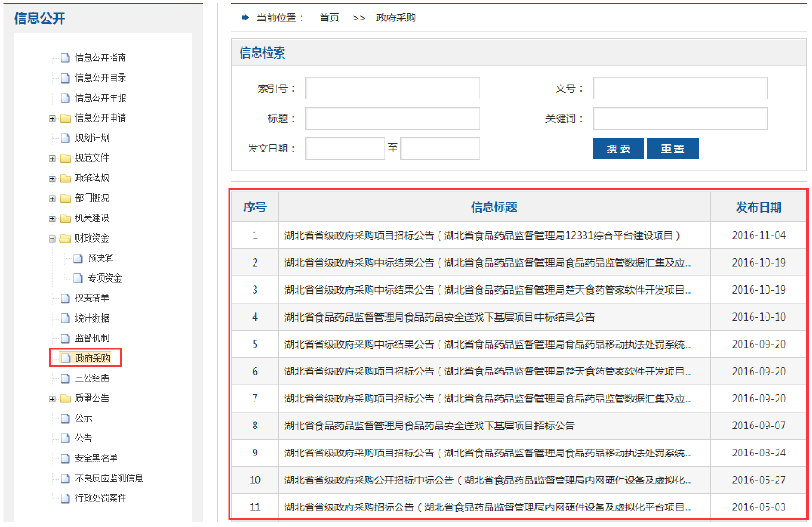Click the page icon beside 三公经费
This screenshot has height=527, width=812.
65,378
